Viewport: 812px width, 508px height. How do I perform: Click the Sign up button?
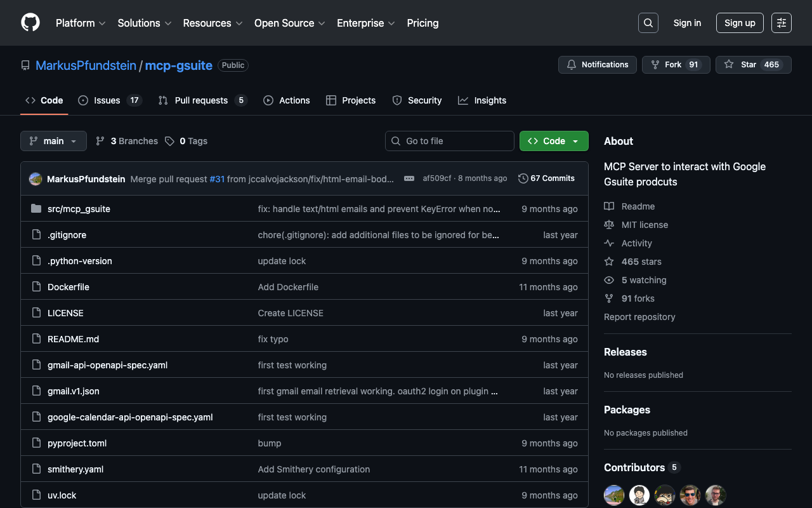[740, 23]
